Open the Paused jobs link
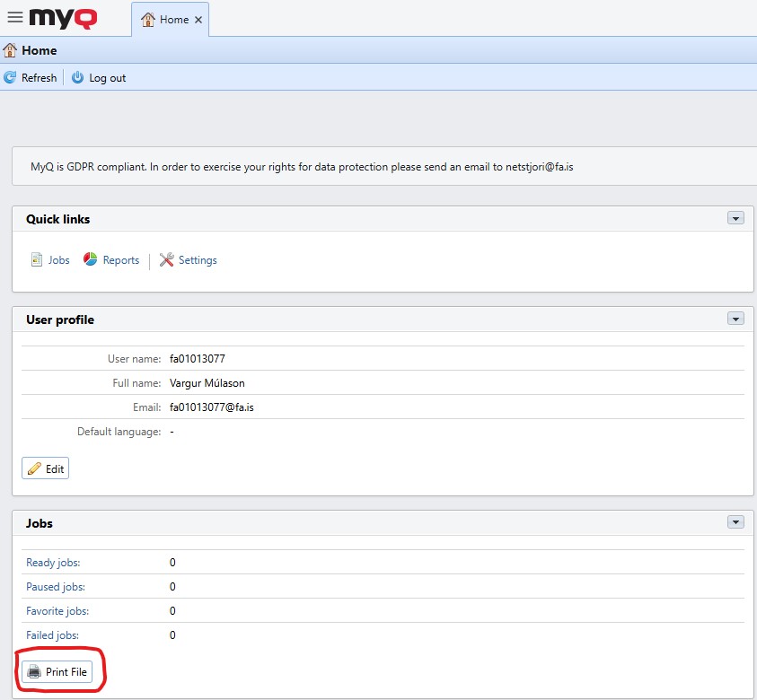757x700 pixels. [x=56, y=587]
